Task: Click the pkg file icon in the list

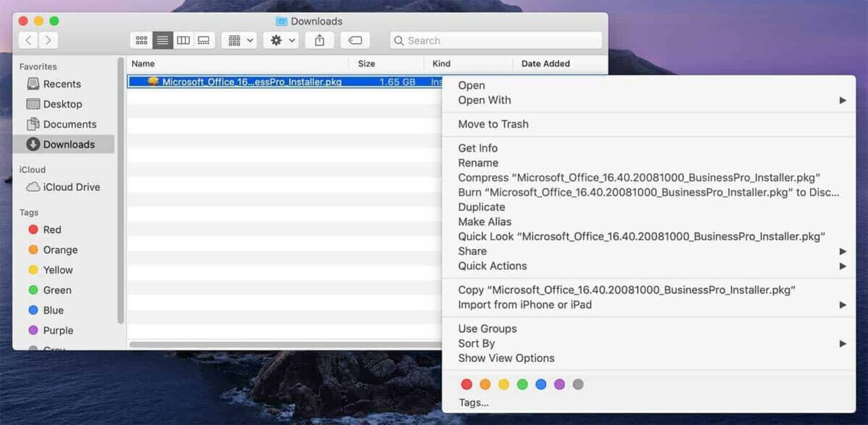Action: coord(153,82)
